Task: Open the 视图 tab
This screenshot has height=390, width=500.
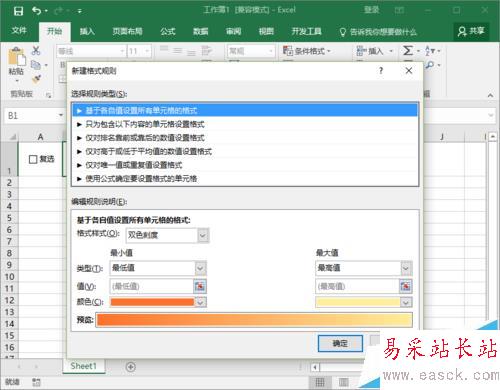Action: tap(266, 32)
